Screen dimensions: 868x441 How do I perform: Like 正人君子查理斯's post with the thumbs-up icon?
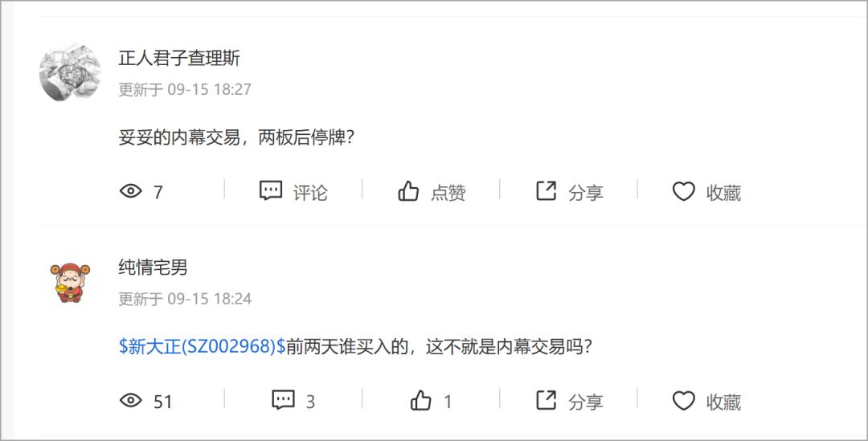tap(409, 191)
